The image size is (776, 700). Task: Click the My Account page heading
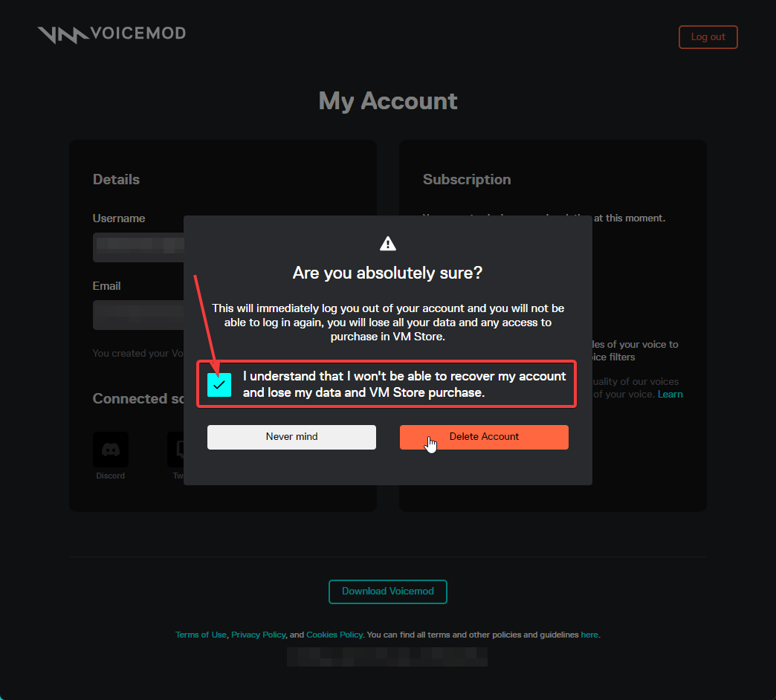[388, 101]
